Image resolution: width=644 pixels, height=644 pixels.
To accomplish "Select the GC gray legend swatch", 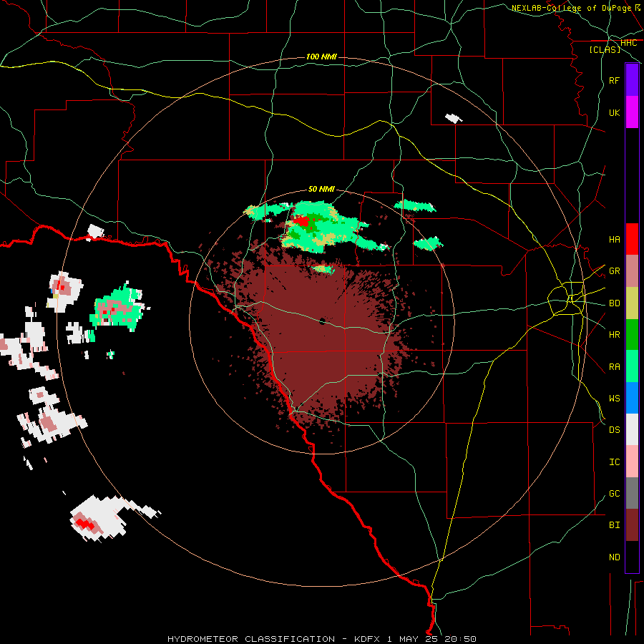I will (632, 493).
